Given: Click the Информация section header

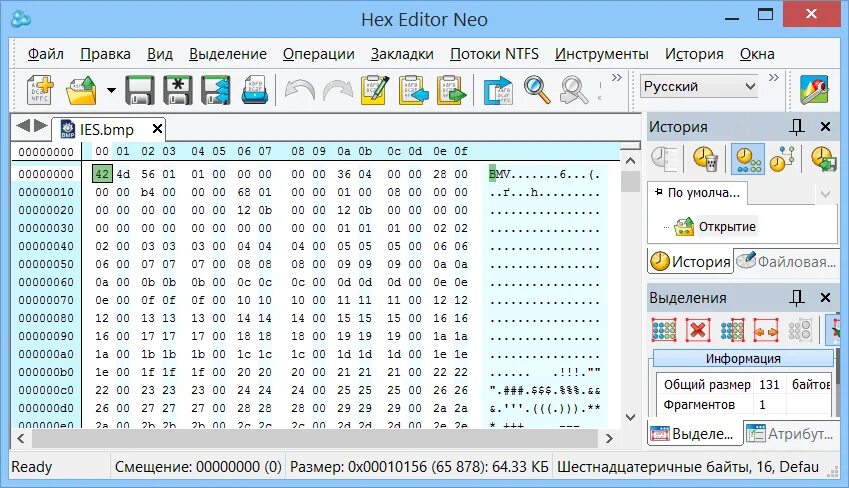Looking at the screenshot, I should coord(743,359).
